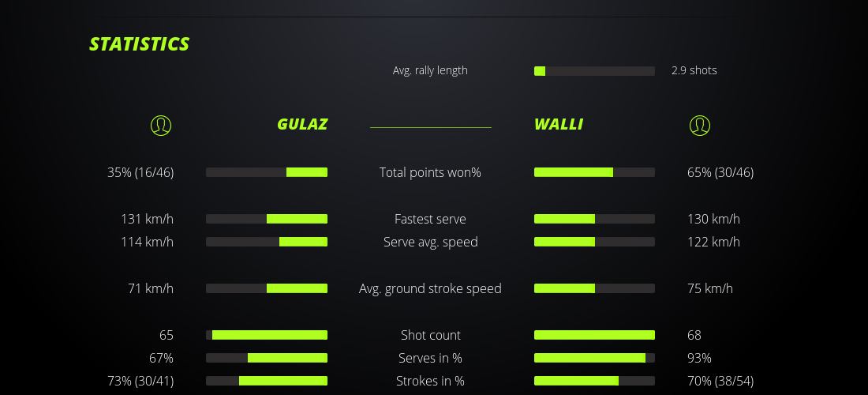Click Gulaz's total points won bar
Image resolution: width=868 pixels, height=395 pixels.
point(267,172)
